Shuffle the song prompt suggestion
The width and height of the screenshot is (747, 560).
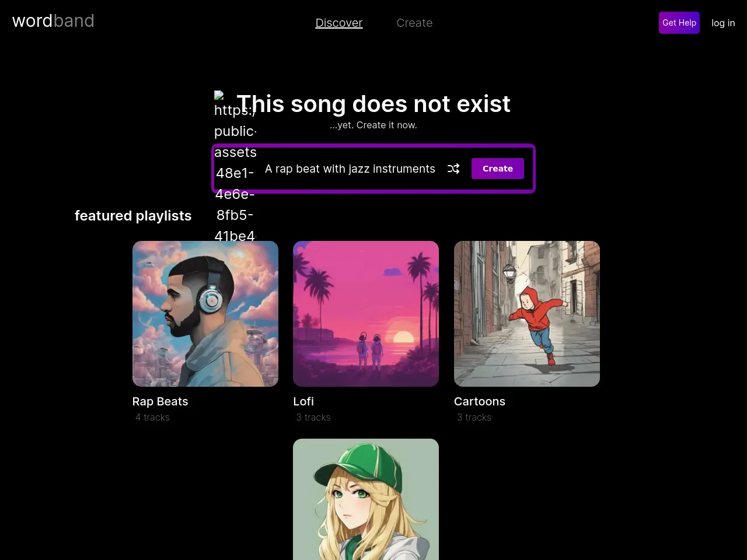453,169
